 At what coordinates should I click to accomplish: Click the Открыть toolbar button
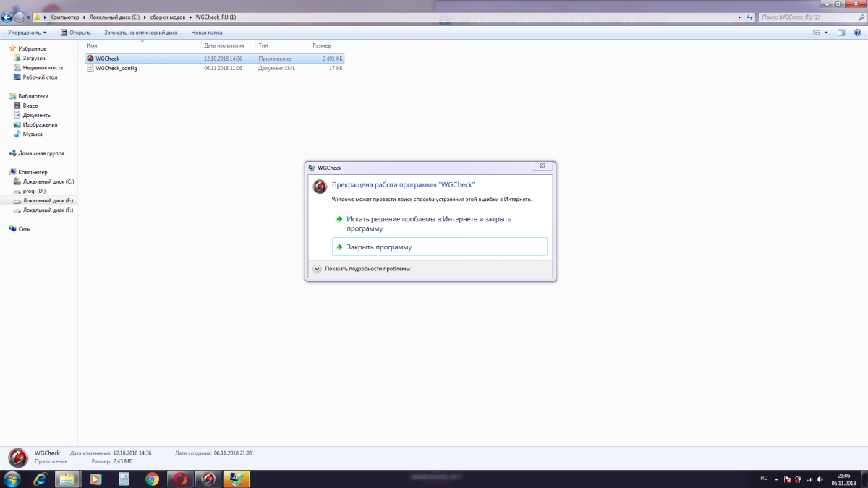75,33
